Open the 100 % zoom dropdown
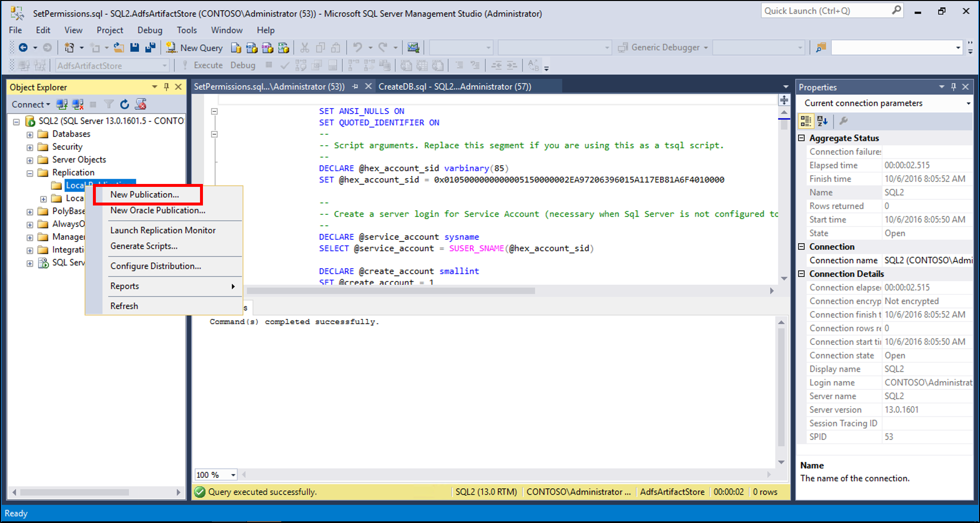Screen dimensions: 980x523 233,475
